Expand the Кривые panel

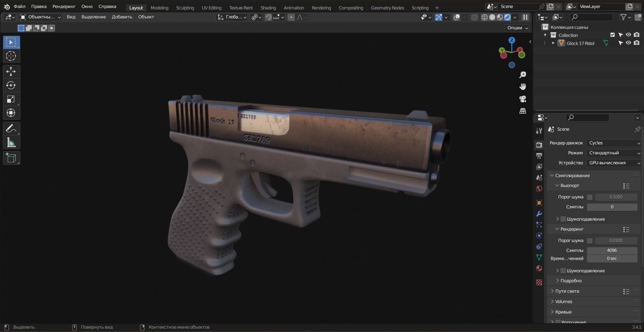click(x=563, y=312)
